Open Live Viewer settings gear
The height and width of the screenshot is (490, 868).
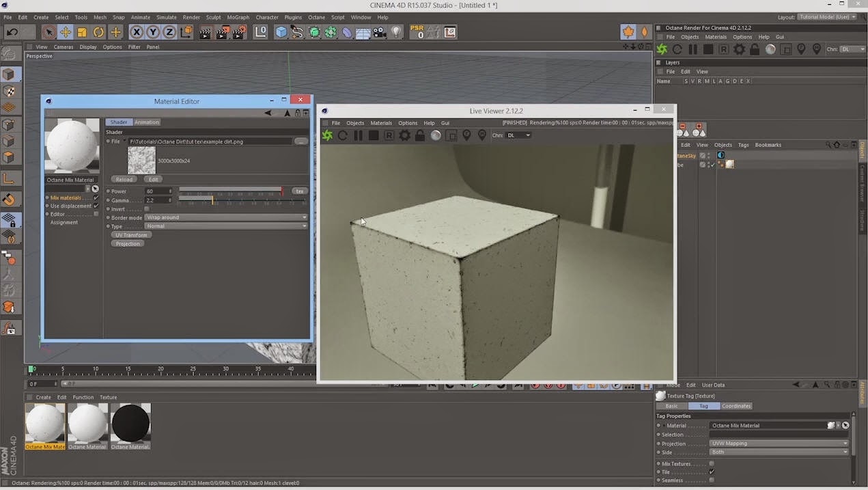click(x=404, y=135)
